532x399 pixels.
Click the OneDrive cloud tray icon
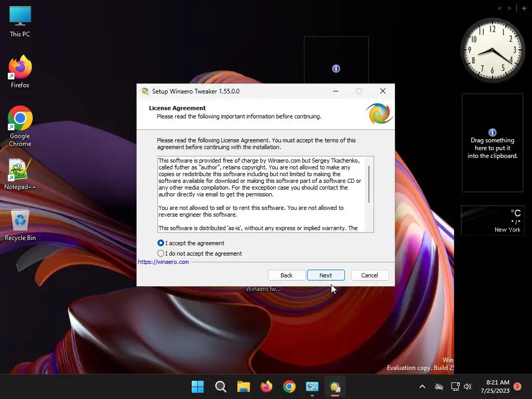tap(439, 387)
